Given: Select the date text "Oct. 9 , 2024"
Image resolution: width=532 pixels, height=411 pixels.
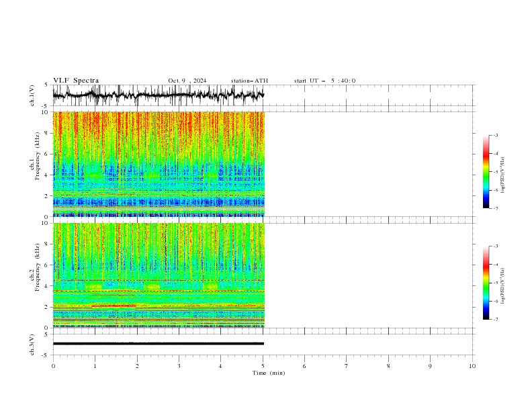Looking at the screenshot, I should (187, 81).
